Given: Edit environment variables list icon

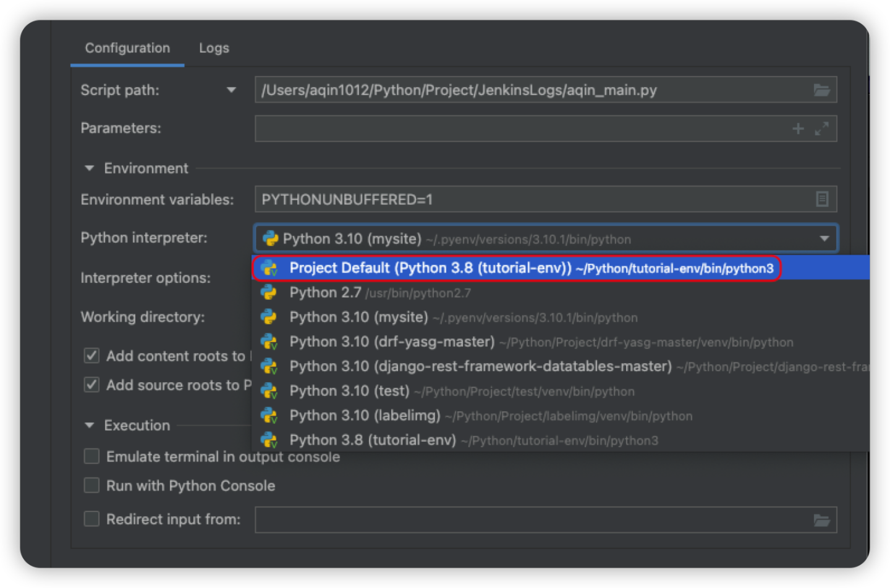Looking at the screenshot, I should pyautogui.click(x=821, y=199).
